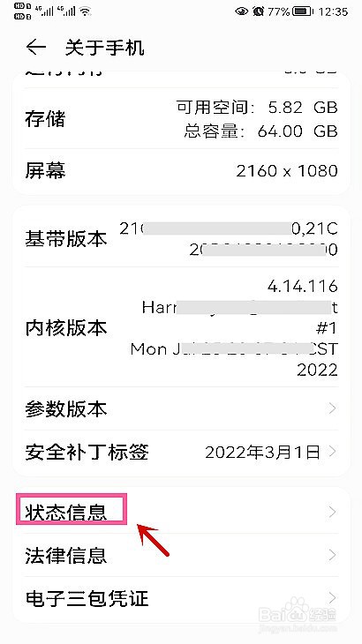Expand the 电子三包凭证 chevron arrow
Screen dimensions: 362x644
[332, 597]
